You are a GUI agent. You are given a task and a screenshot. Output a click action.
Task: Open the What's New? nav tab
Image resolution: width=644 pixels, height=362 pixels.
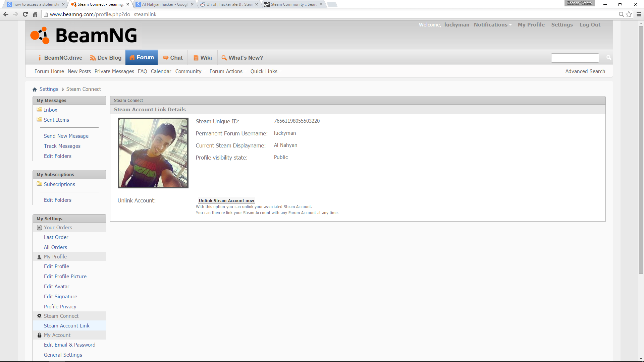point(242,58)
